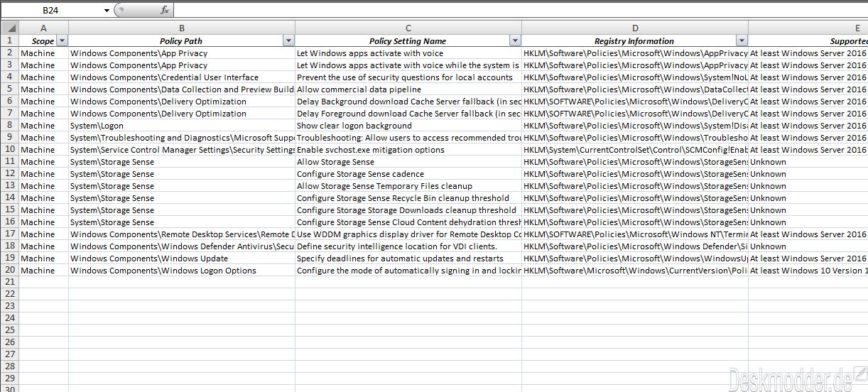
Task: Select row 20 header
Action: pos(9,271)
